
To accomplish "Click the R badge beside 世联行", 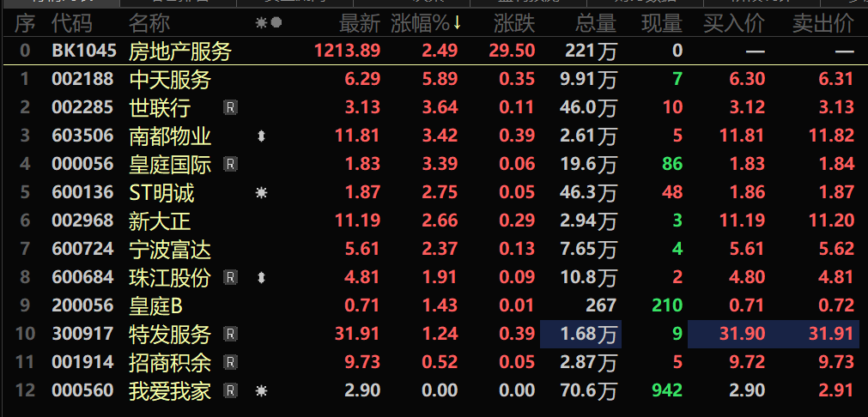I will click(x=230, y=107).
